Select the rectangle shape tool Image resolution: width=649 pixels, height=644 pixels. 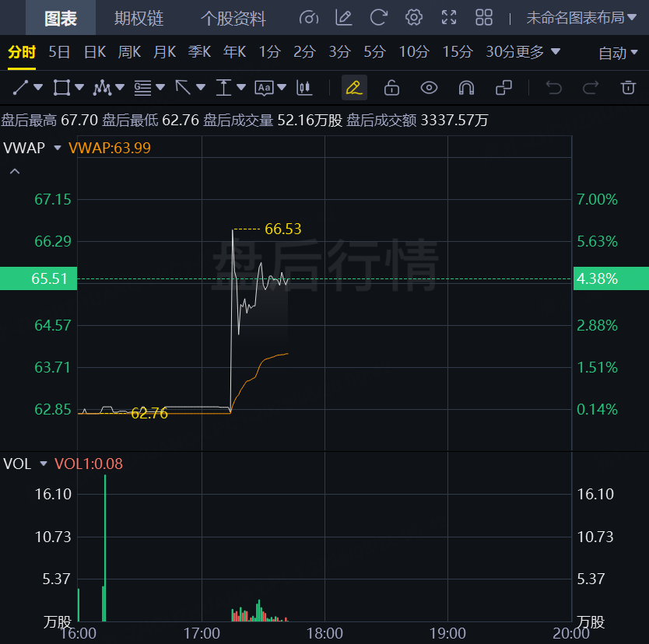point(61,88)
